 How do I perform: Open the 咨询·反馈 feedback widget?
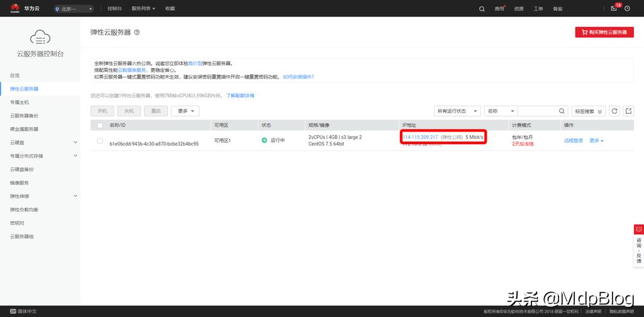pos(639,245)
